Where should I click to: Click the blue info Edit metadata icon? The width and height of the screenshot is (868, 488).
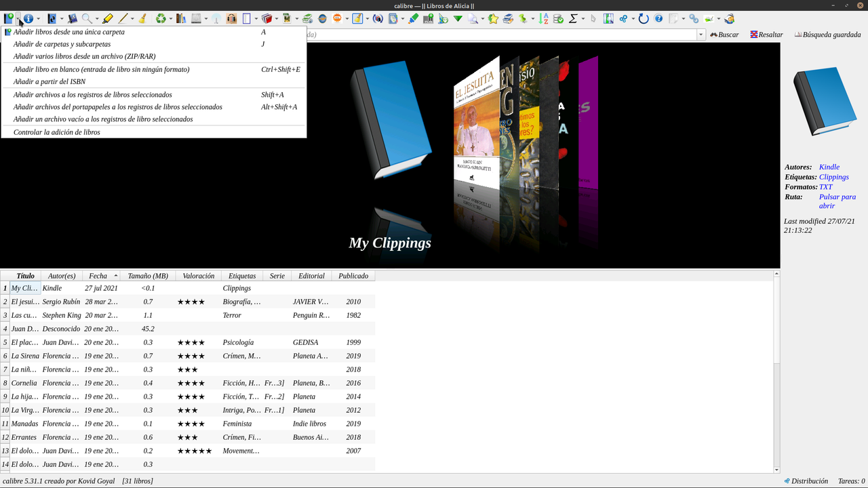click(28, 18)
